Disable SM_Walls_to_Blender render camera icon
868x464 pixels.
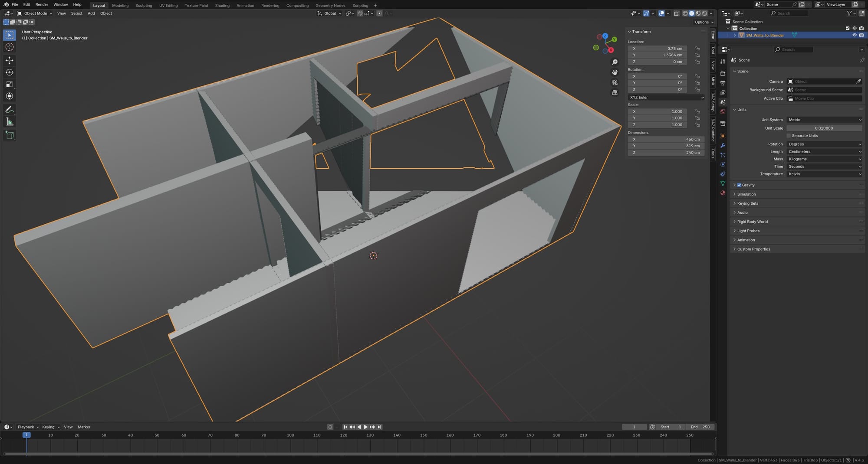[861, 35]
